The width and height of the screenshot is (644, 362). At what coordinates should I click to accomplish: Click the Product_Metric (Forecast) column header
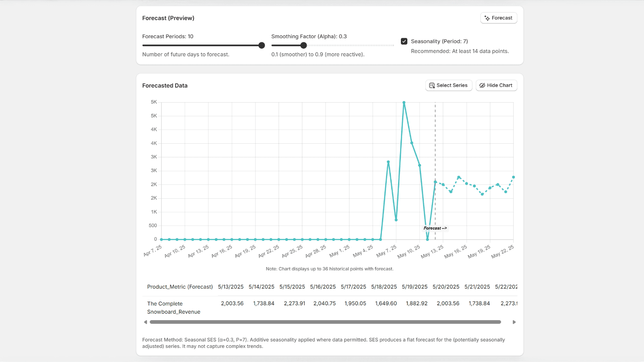[180, 287]
